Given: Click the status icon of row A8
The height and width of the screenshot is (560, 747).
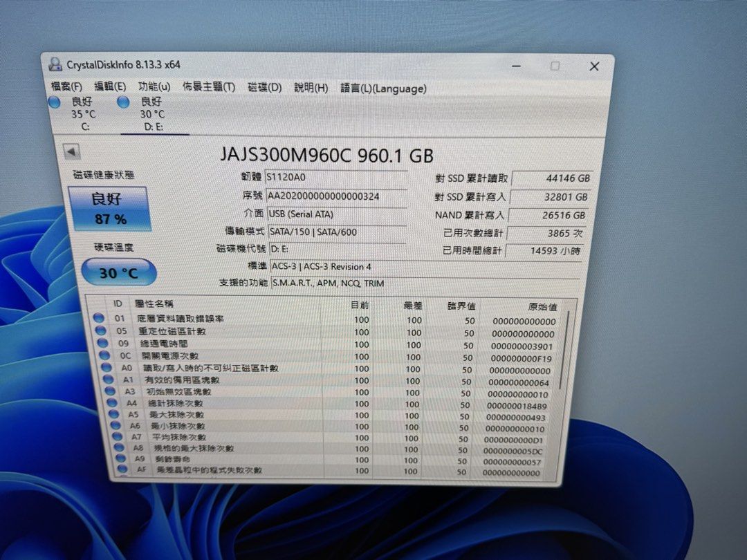Looking at the screenshot, I should coord(119,447).
